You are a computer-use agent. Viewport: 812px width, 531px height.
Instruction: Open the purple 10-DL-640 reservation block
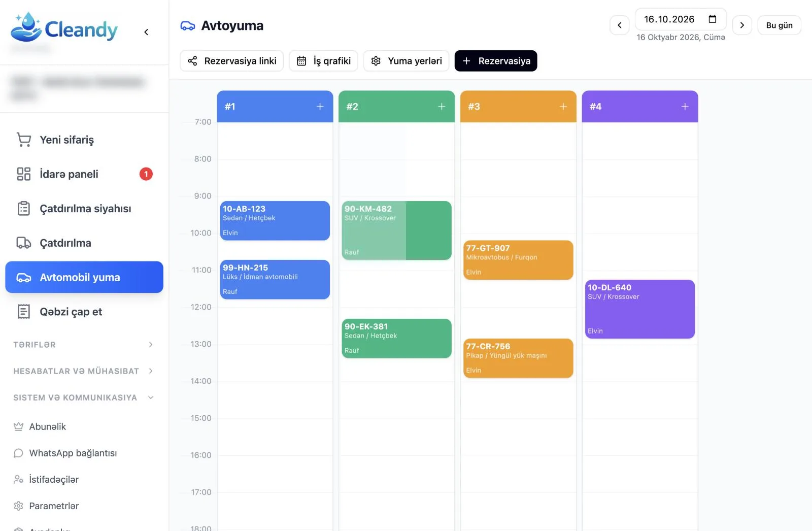640,309
